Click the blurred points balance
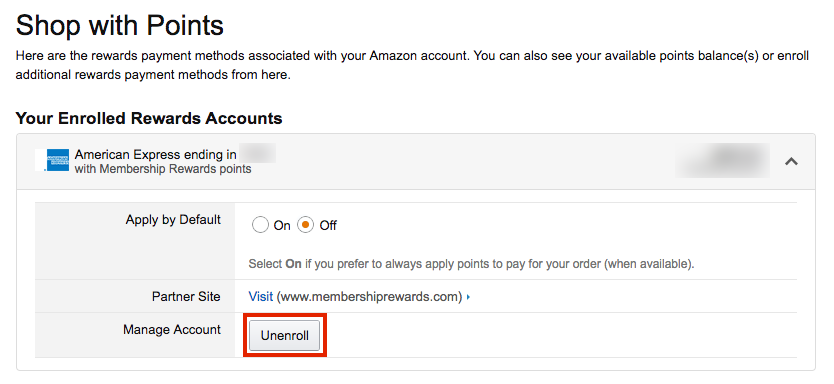The image size is (834, 384). [722, 160]
